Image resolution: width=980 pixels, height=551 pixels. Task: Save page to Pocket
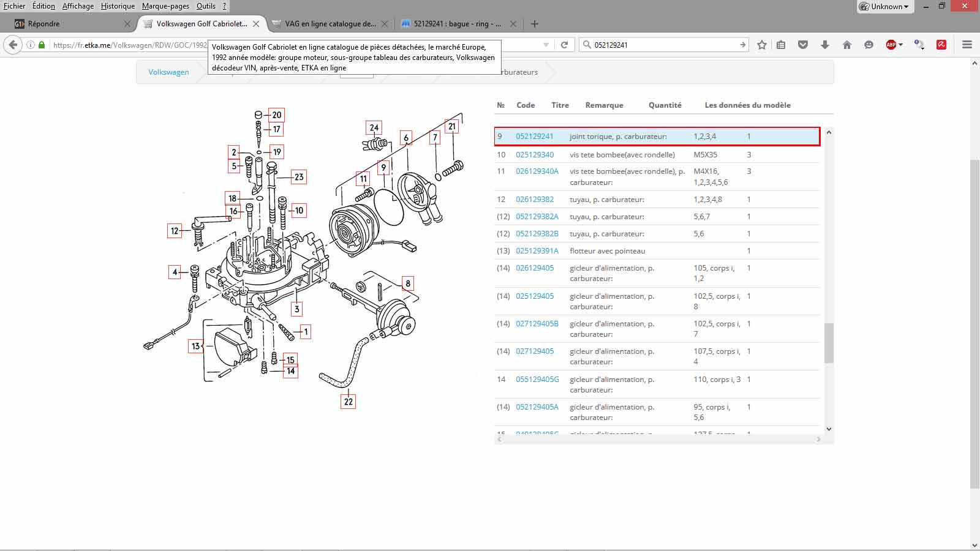[803, 45]
